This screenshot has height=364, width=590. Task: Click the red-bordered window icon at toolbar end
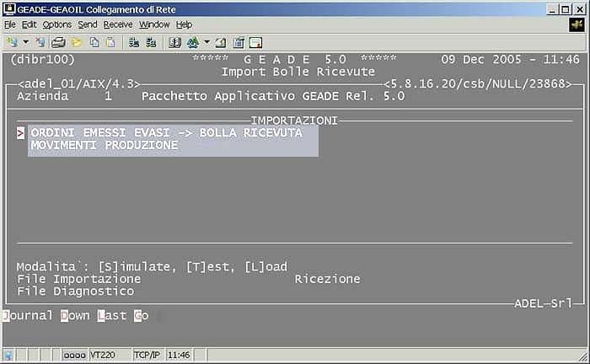[x=255, y=41]
